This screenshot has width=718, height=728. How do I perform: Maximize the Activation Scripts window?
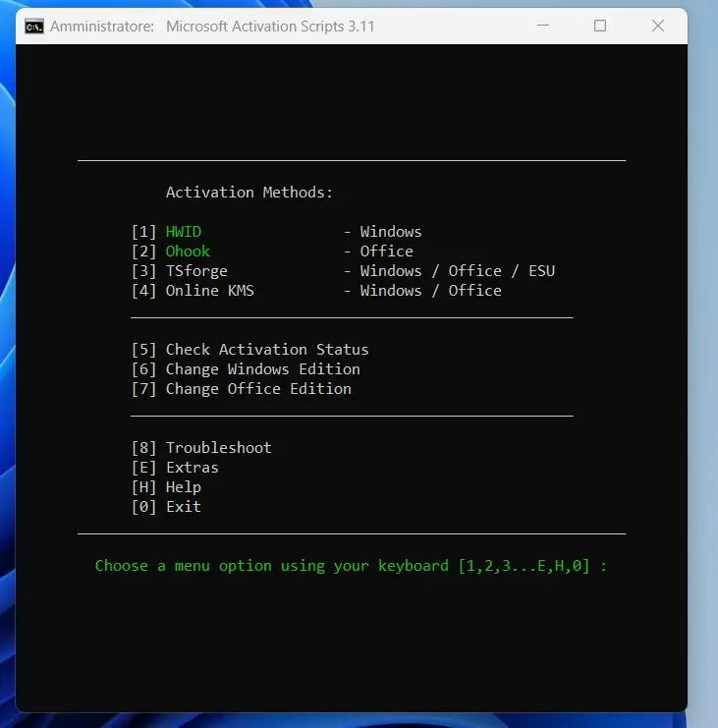coord(600,26)
